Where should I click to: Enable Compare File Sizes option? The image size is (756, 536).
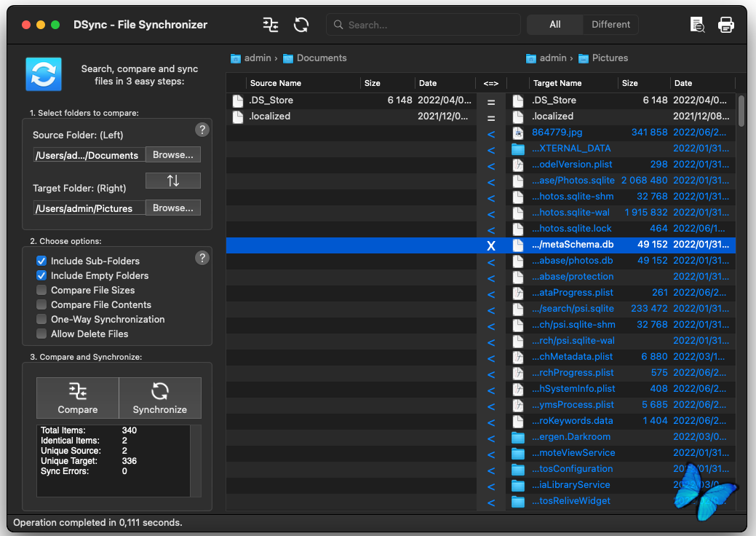coord(42,290)
